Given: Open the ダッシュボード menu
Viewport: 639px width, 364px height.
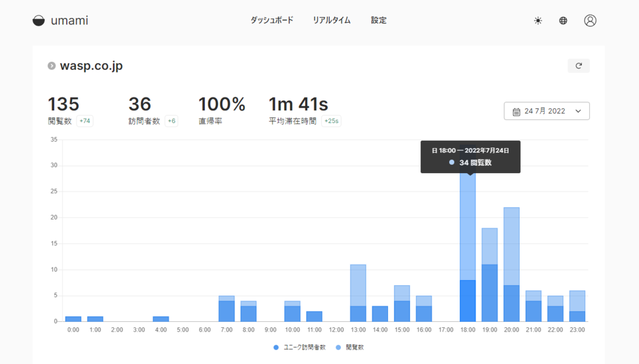Looking at the screenshot, I should pyautogui.click(x=272, y=20).
